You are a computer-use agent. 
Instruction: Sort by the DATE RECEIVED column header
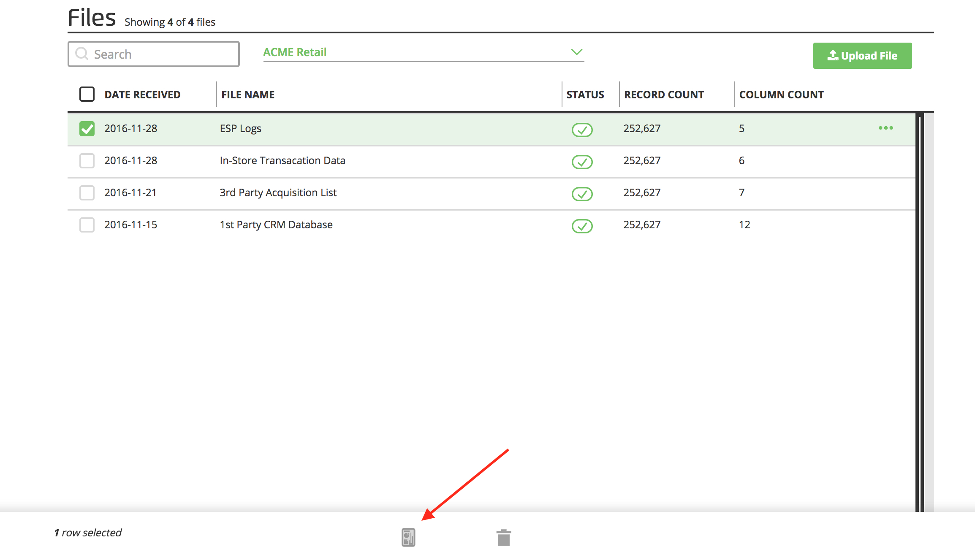142,95
